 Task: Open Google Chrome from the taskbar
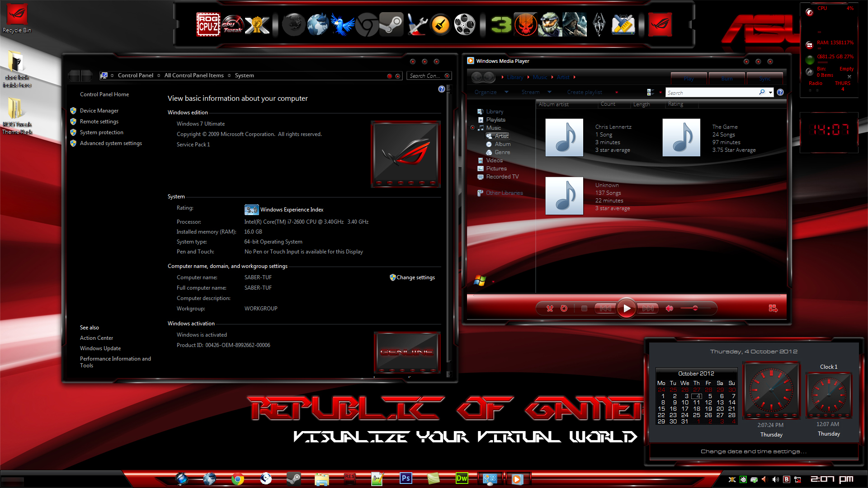pyautogui.click(x=237, y=479)
